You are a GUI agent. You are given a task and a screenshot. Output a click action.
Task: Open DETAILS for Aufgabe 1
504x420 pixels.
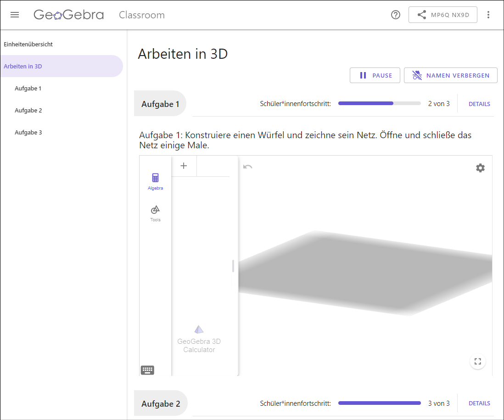pyautogui.click(x=479, y=104)
